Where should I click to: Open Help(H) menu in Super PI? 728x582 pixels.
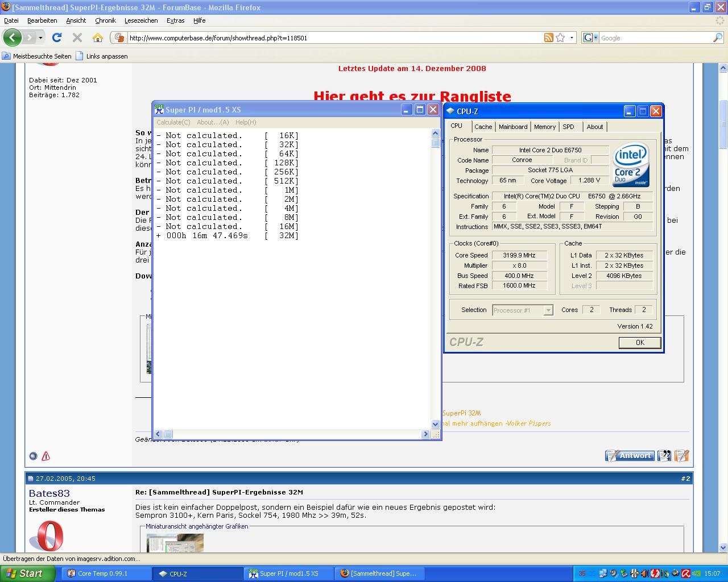[x=246, y=122]
